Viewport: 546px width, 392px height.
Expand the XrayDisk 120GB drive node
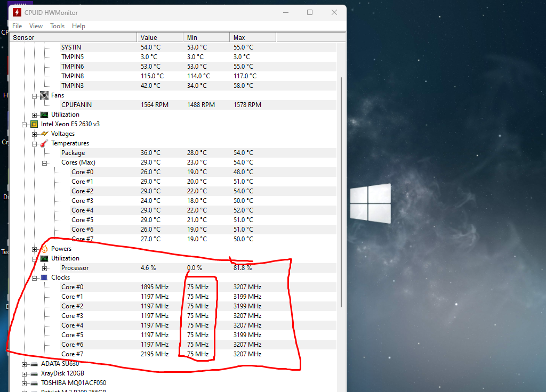tap(24, 374)
